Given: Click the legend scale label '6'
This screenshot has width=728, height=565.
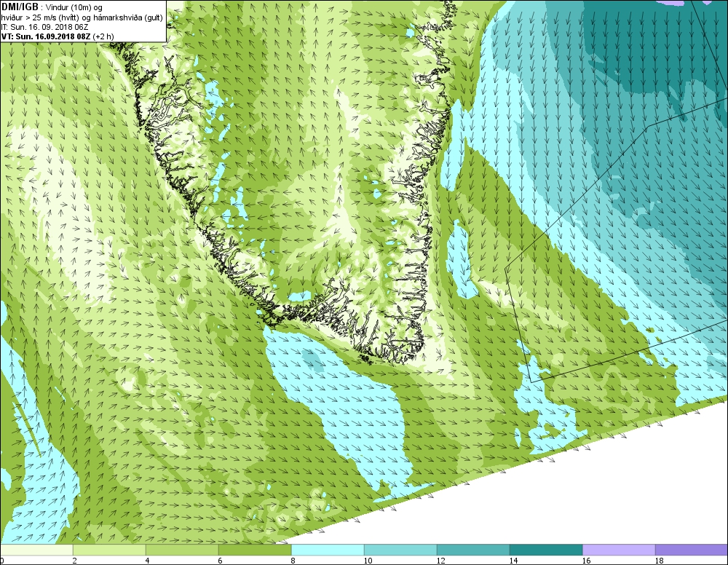Looking at the screenshot, I should point(220,561).
